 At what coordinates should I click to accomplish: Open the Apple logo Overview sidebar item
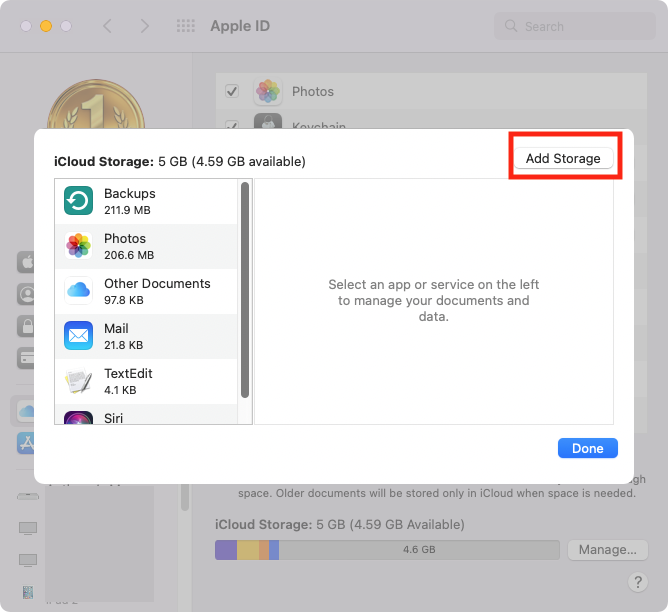click(x=26, y=261)
